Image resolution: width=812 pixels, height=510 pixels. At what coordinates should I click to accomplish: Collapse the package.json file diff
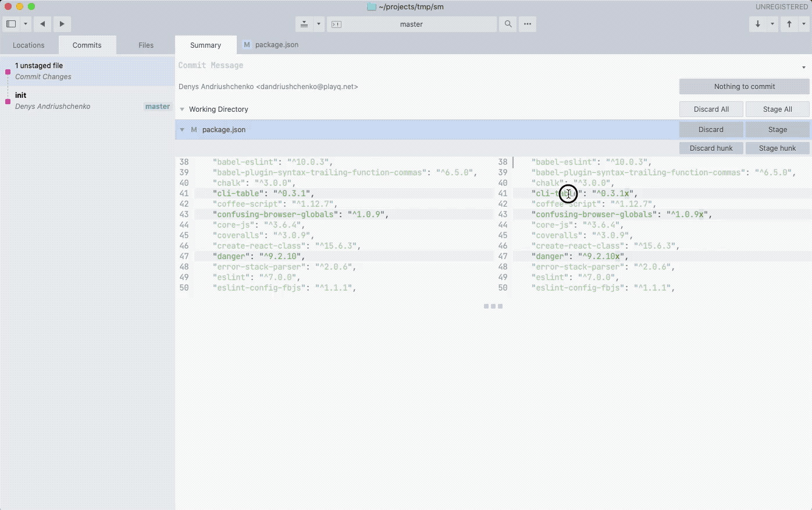[x=182, y=129]
